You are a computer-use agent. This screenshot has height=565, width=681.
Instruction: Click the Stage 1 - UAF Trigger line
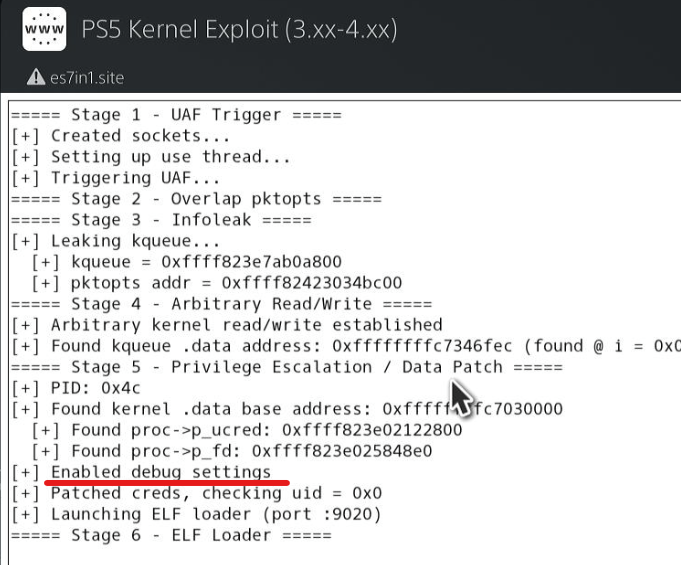tap(176, 115)
